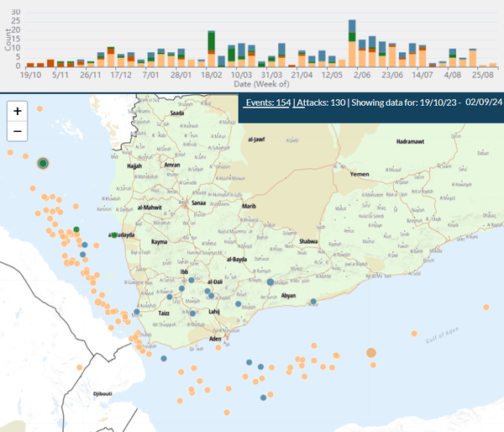Image resolution: width=504 pixels, height=432 pixels.
Task: Zoom out of the map
Action: [x=18, y=131]
